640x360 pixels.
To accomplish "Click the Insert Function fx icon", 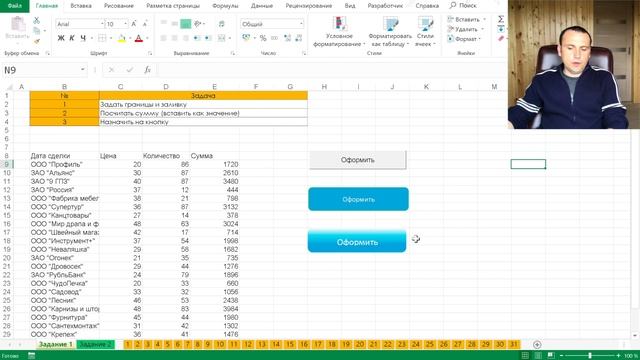I will pyautogui.click(x=147, y=70).
